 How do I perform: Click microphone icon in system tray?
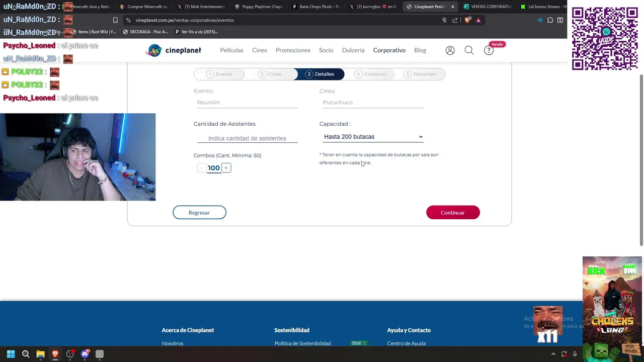pyautogui.click(x=575, y=354)
